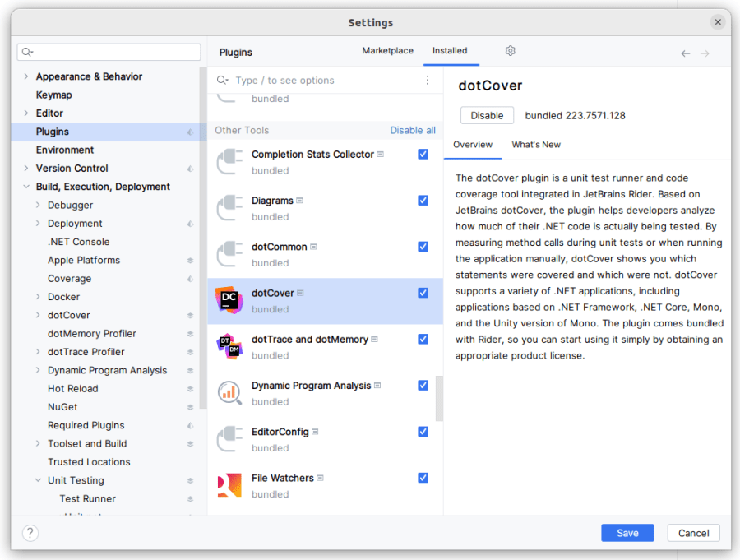The image size is (740, 560).
Task: Click the bundled tag icon next to dotCover
Action: (x=300, y=294)
